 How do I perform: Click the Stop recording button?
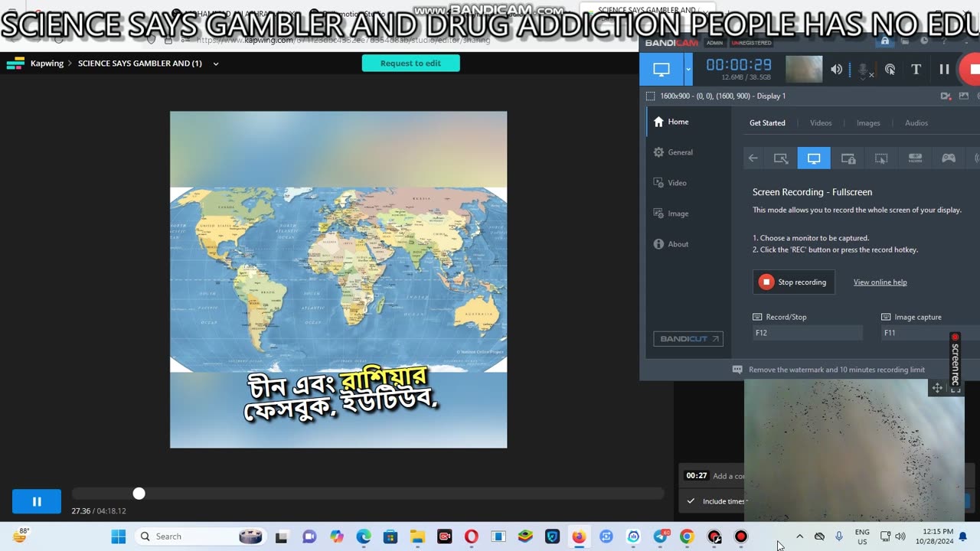coord(793,282)
